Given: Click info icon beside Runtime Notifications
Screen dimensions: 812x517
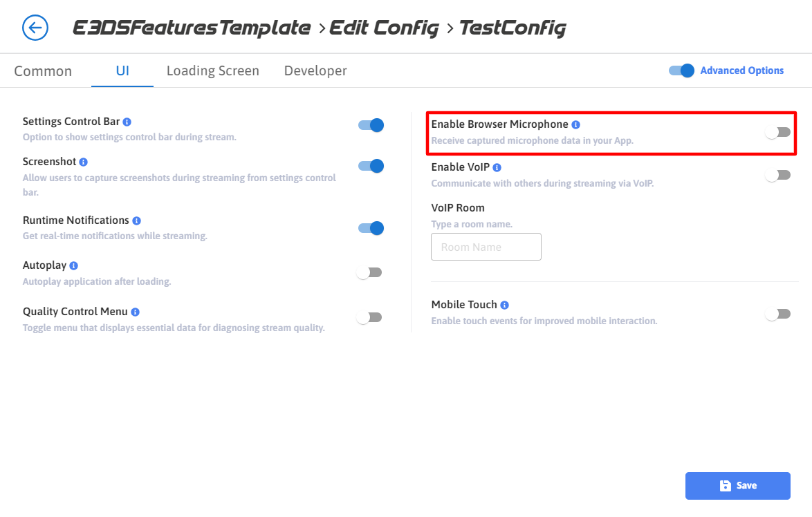Looking at the screenshot, I should click(137, 220).
